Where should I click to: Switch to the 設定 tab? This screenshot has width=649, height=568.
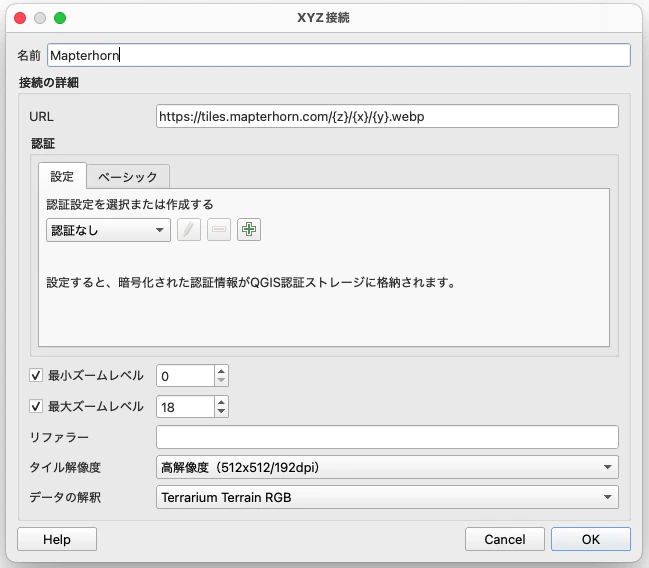62,176
